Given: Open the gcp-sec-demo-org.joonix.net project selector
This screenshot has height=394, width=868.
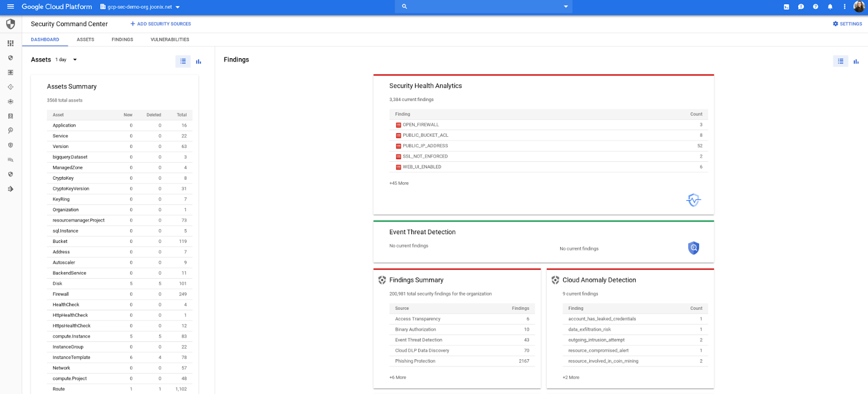Looking at the screenshot, I should [140, 7].
